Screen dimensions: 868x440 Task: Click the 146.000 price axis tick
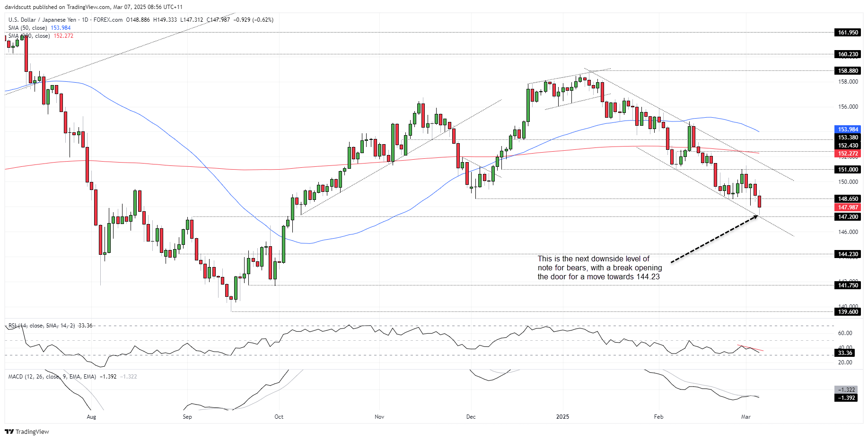pos(848,232)
